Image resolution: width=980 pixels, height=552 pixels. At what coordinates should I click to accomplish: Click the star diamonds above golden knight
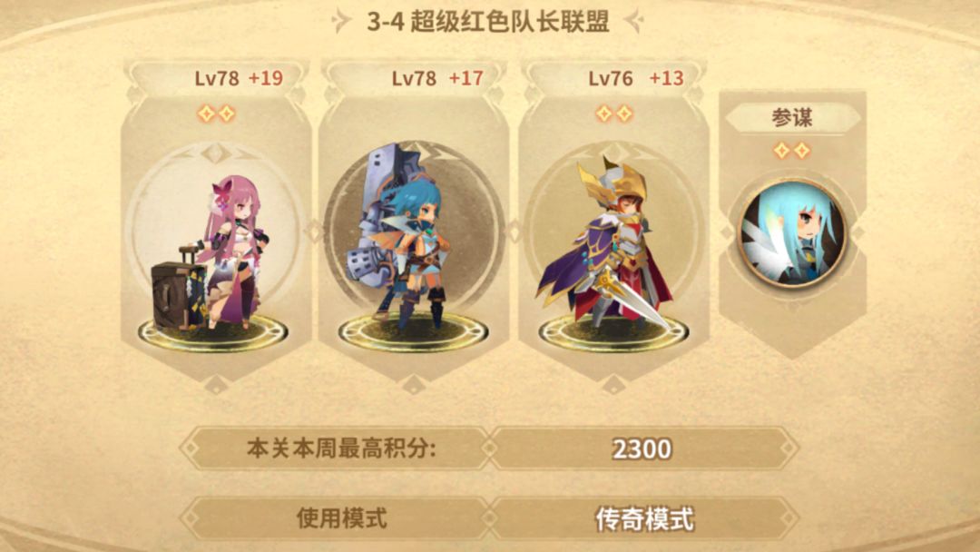[x=613, y=113]
